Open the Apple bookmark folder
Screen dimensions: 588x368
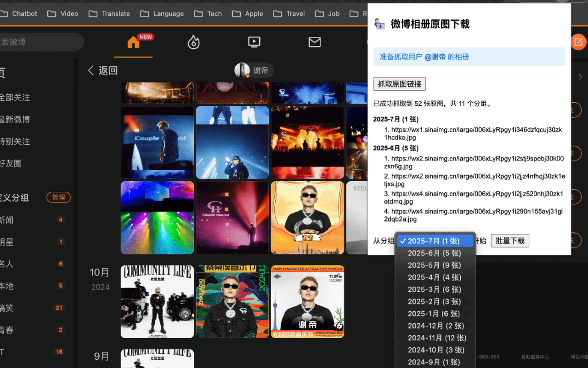248,14
